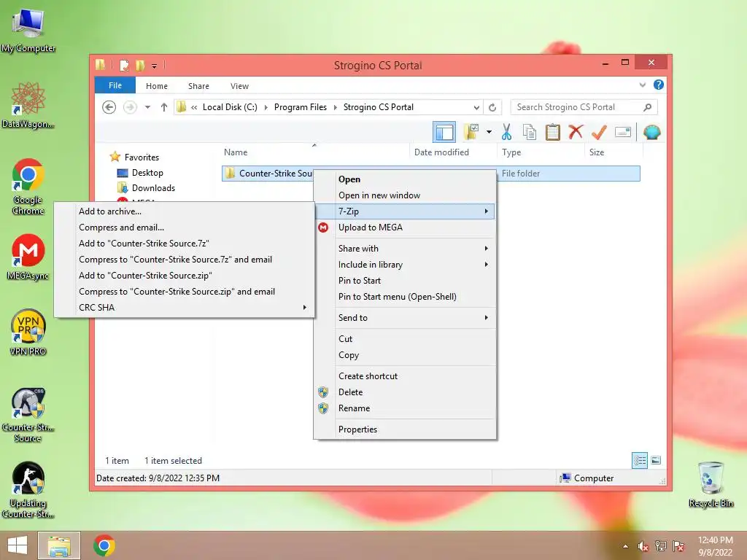
Task: Sort by the Name column header
Action: (314, 152)
